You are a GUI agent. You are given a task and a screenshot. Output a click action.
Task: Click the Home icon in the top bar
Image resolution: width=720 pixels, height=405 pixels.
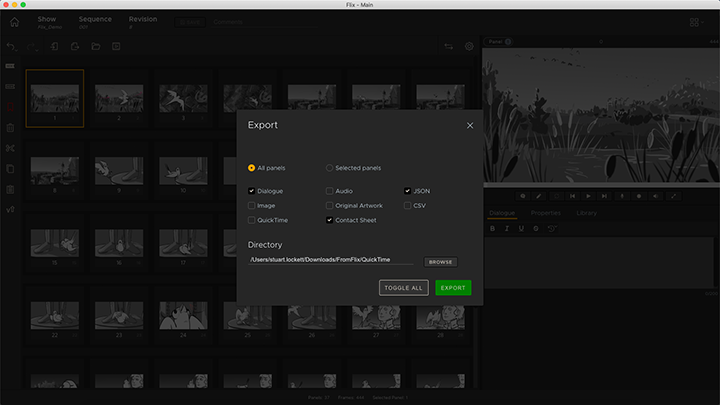[14, 22]
